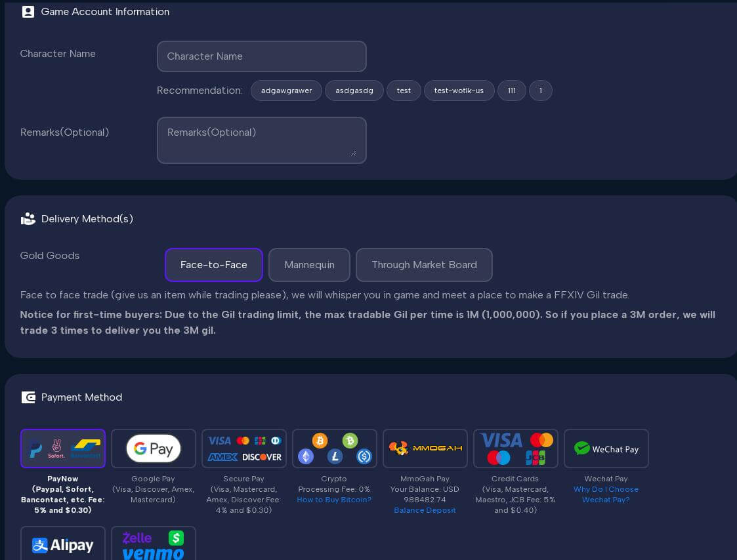Choose the Credit Cards payment tile
Screen dimensions: 737x560
516,449
